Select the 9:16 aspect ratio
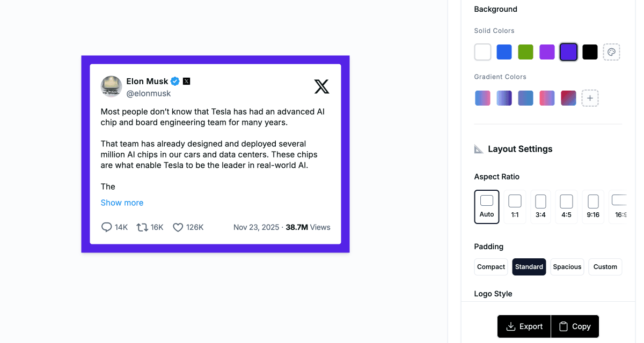 tap(592, 207)
